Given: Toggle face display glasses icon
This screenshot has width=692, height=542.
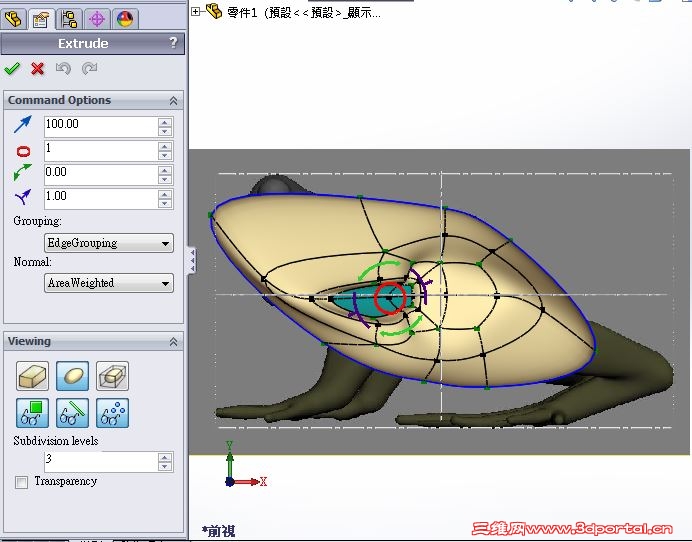Looking at the screenshot, I should 32,413.
